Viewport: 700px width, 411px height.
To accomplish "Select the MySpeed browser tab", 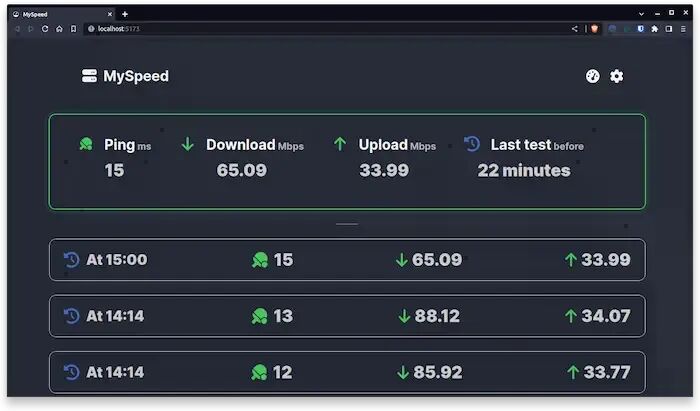I will coord(62,14).
